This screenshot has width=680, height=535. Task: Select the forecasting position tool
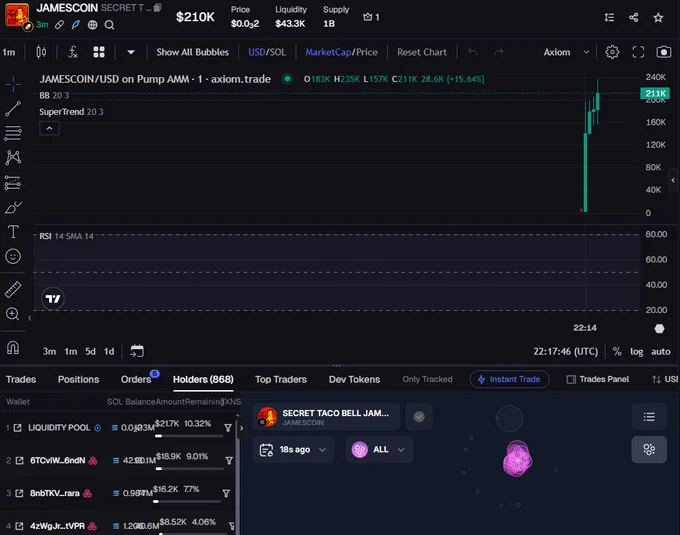pyautogui.click(x=13, y=183)
